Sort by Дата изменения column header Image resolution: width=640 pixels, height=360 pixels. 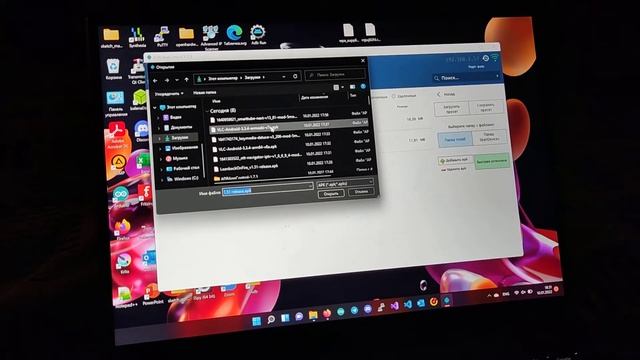[x=314, y=97]
